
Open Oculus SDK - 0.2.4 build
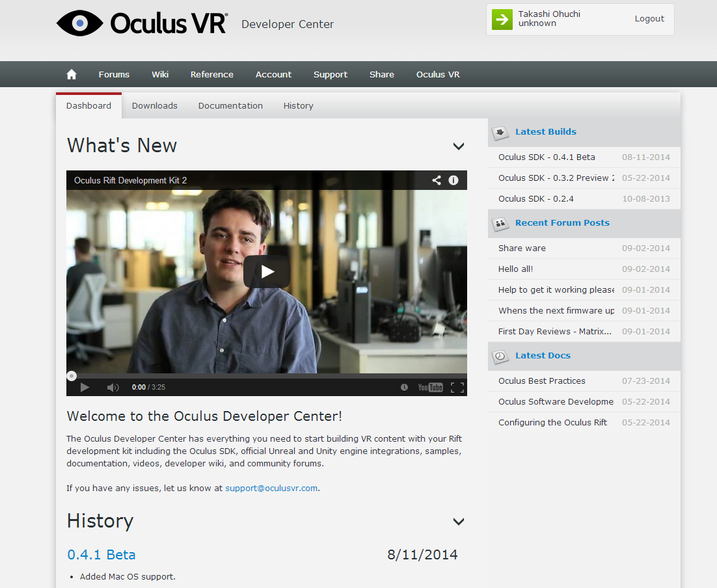535,199
